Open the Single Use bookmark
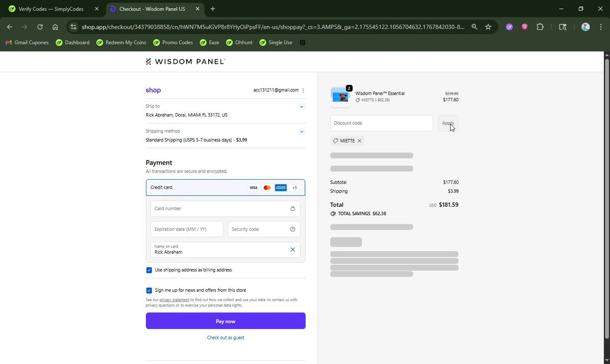The image size is (610, 364). (276, 42)
